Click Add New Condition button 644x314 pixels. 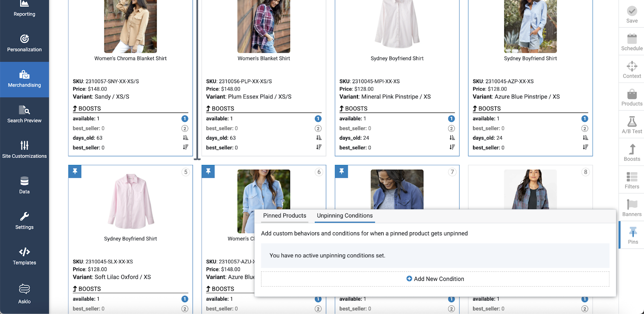pyautogui.click(x=435, y=279)
